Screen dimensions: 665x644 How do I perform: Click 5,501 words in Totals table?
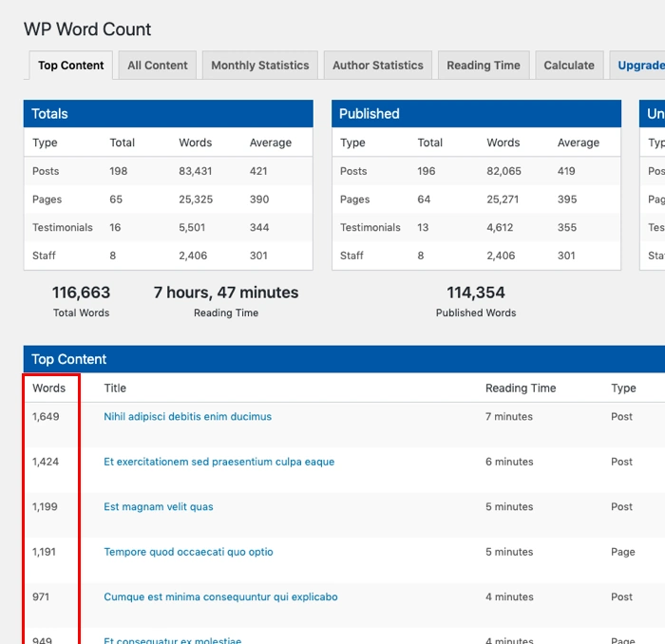(192, 227)
